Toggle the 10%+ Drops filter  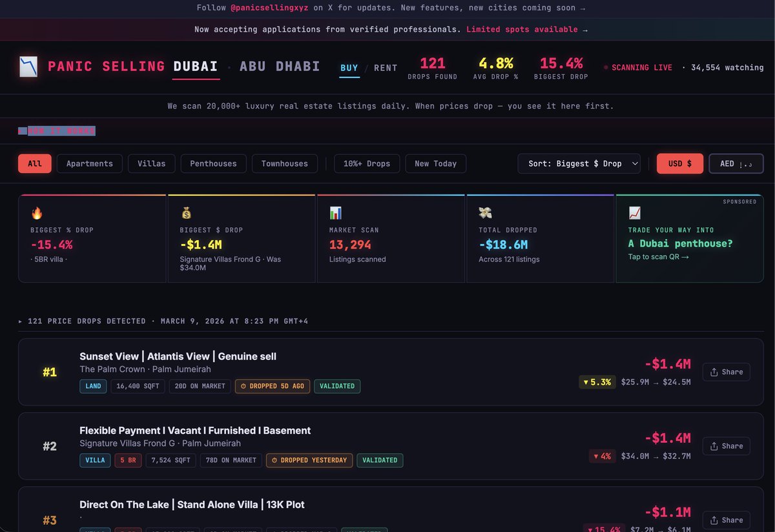click(x=367, y=163)
